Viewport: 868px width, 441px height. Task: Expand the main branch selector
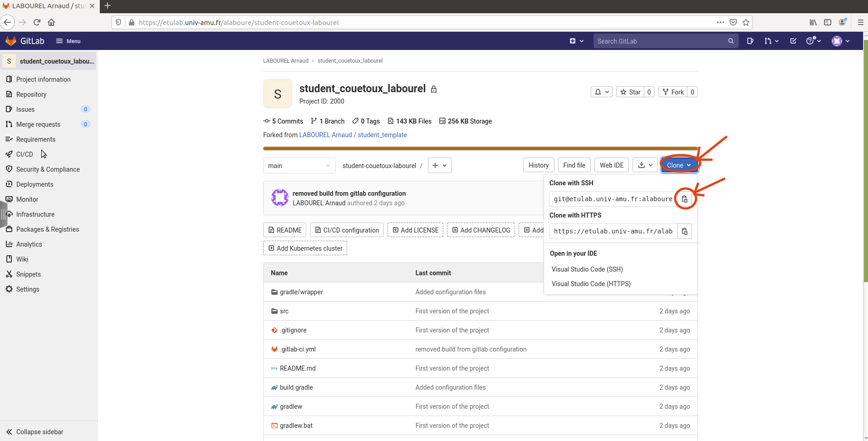point(299,166)
